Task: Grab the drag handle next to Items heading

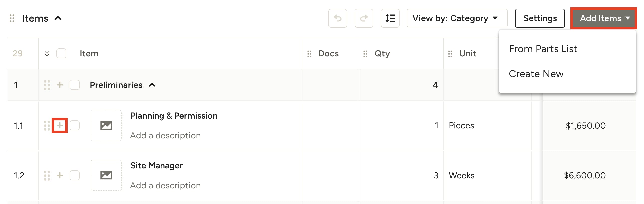Action: point(12,18)
